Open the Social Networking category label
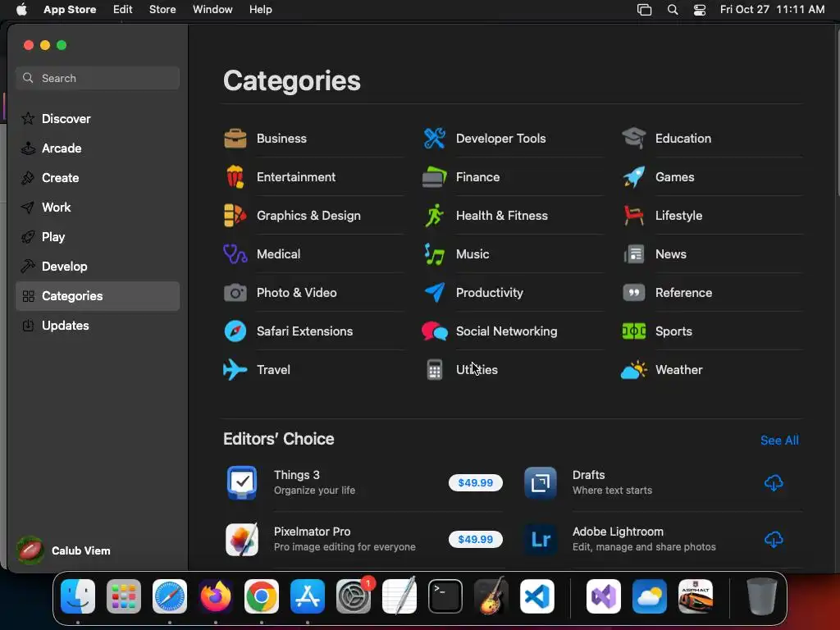This screenshot has height=630, width=840. 506,331
